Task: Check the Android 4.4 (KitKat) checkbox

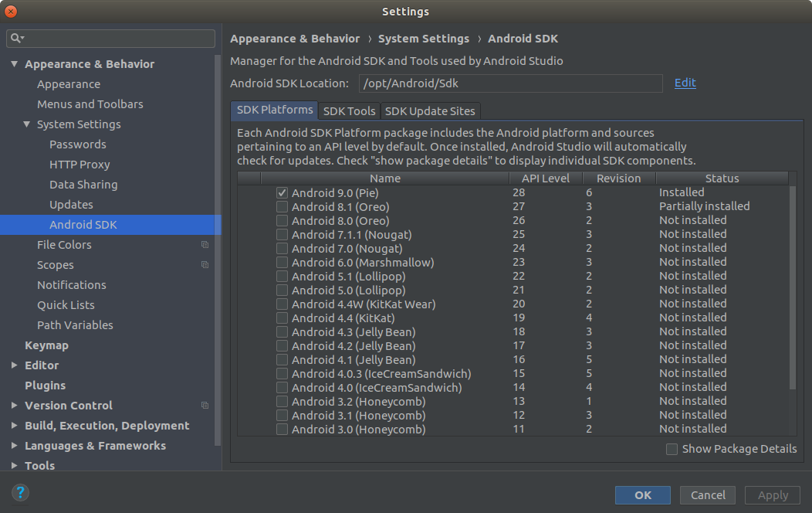Action: (x=282, y=318)
